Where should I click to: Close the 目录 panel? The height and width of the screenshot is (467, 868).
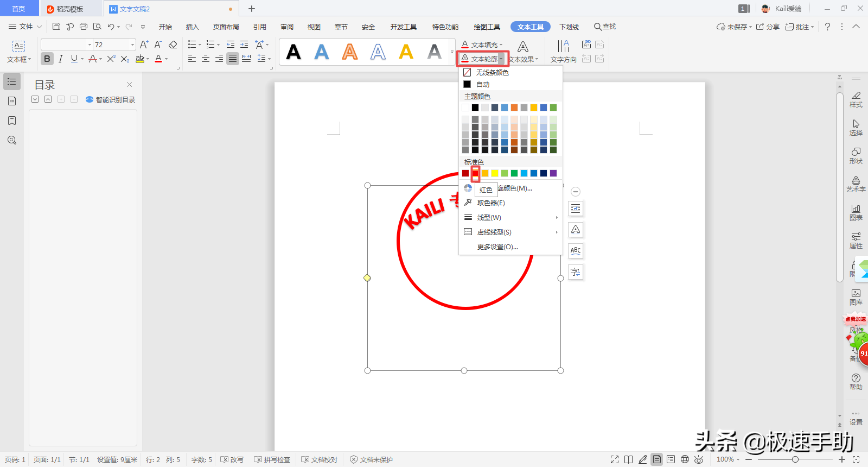[129, 84]
